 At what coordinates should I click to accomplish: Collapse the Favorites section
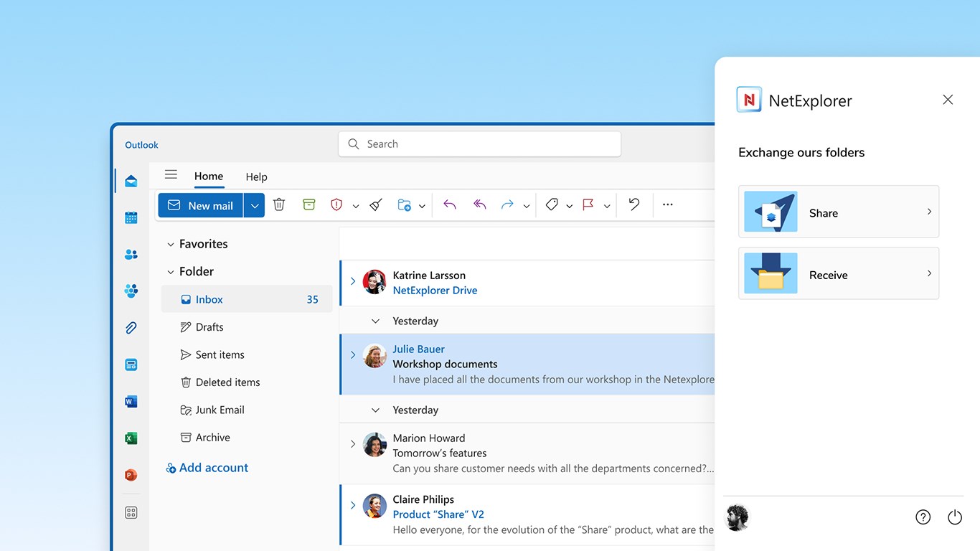tap(171, 245)
